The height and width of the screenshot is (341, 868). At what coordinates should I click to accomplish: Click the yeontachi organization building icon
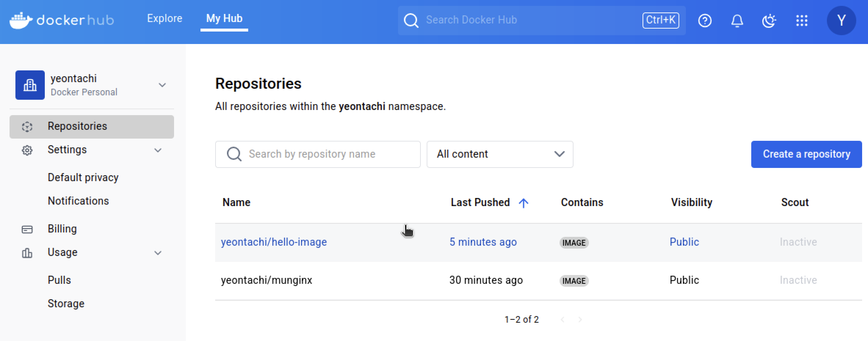click(30, 85)
